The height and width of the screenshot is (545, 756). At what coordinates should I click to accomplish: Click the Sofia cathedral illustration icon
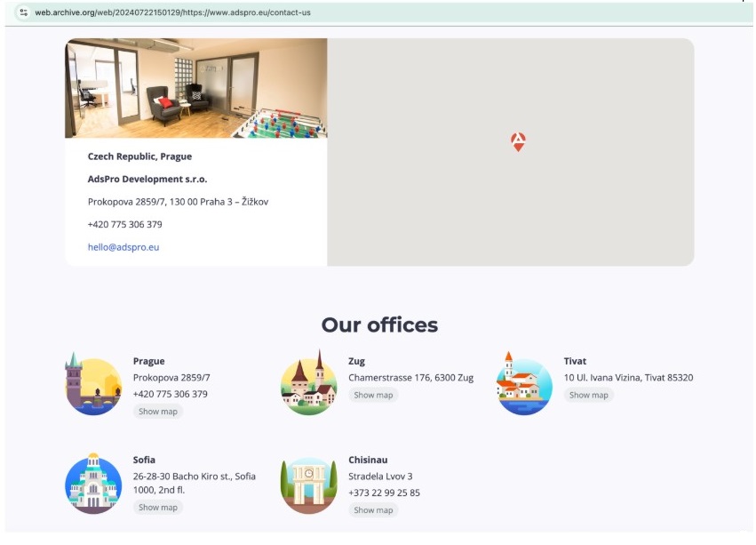[93, 484]
